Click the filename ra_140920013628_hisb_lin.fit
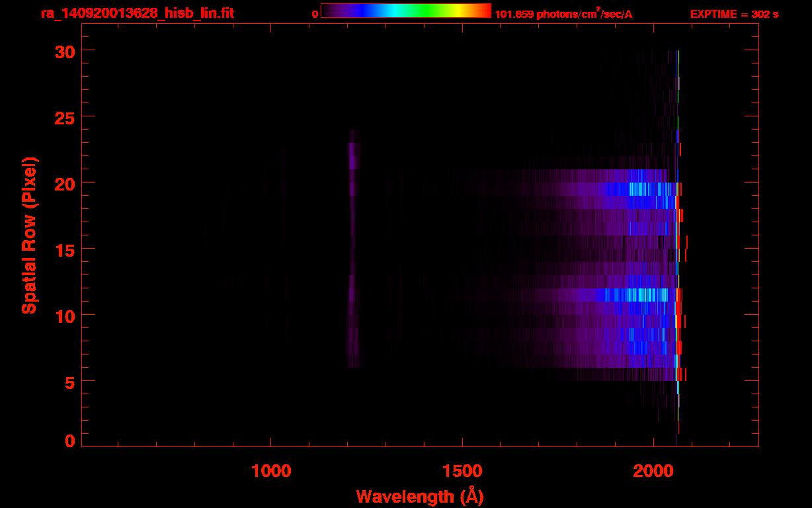Screen dimensions: 812x508 137,13
